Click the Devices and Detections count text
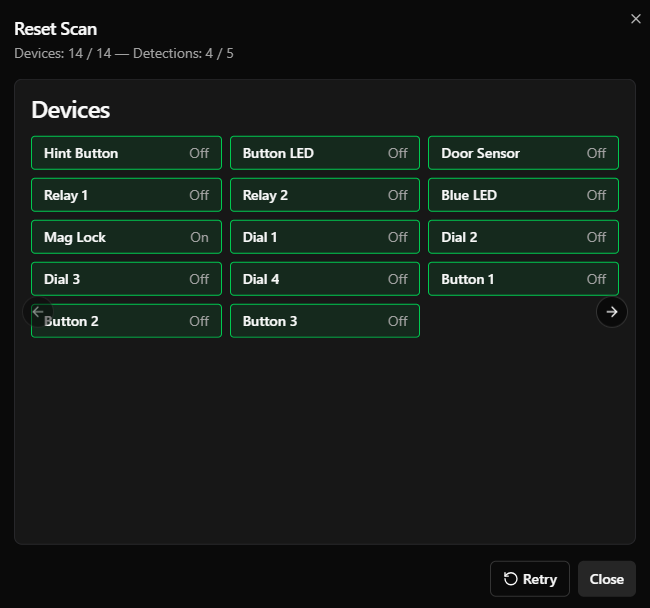Viewport: 650px width, 608px height. pyautogui.click(x=124, y=53)
